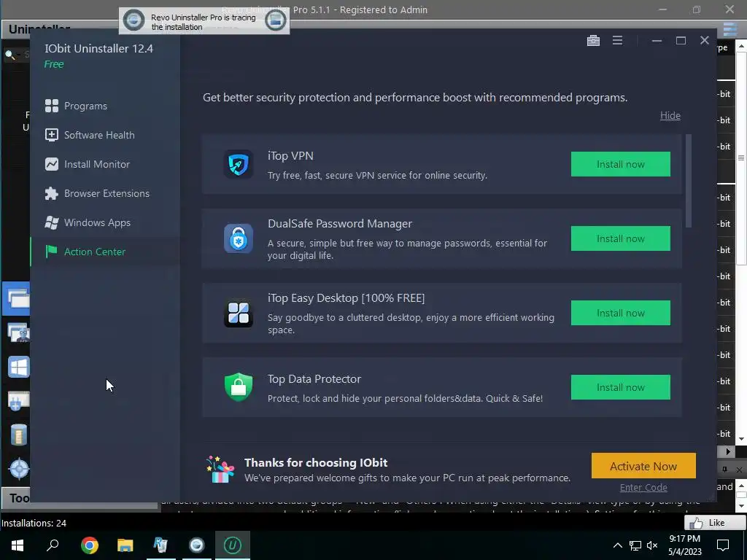Hide the recommended programs list

coord(670,116)
